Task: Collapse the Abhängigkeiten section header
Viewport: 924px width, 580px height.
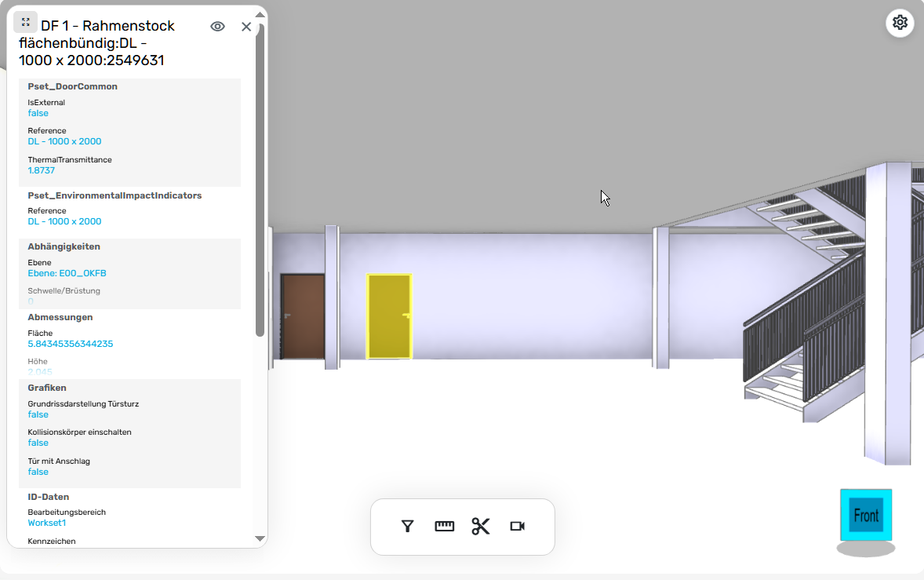Action: pos(64,247)
